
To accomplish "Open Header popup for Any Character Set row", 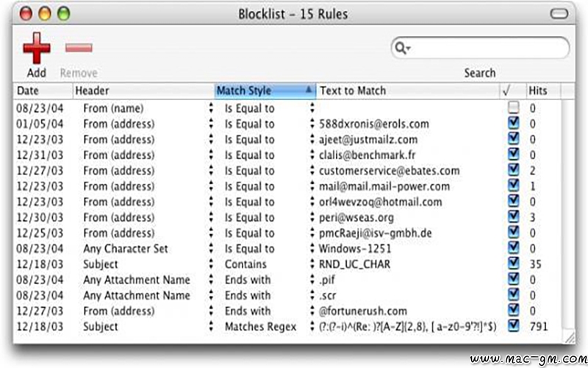I will pyautogui.click(x=211, y=248).
